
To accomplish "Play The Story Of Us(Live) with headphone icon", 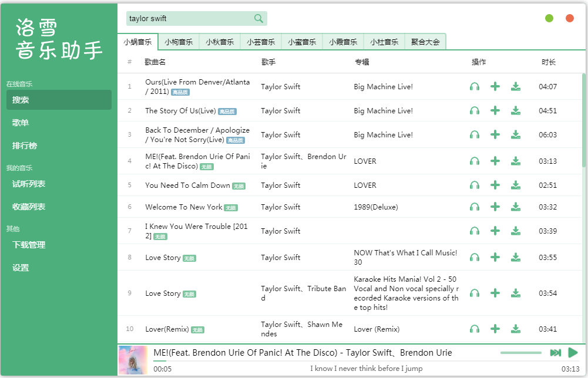I will [475, 110].
